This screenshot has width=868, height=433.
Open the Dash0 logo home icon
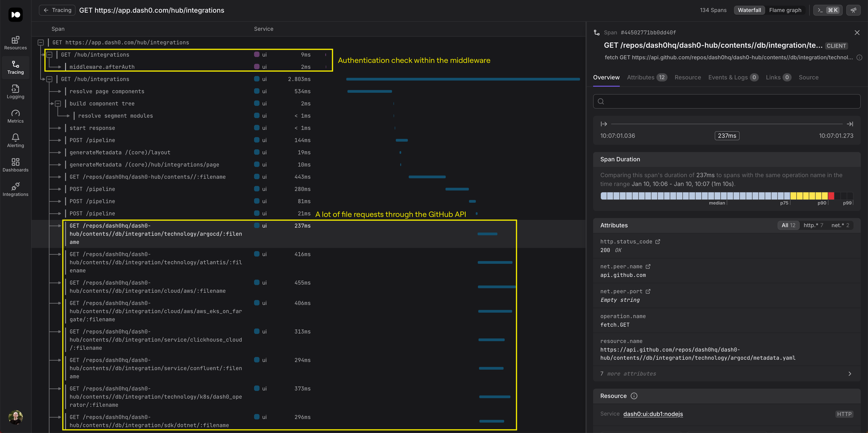point(16,14)
